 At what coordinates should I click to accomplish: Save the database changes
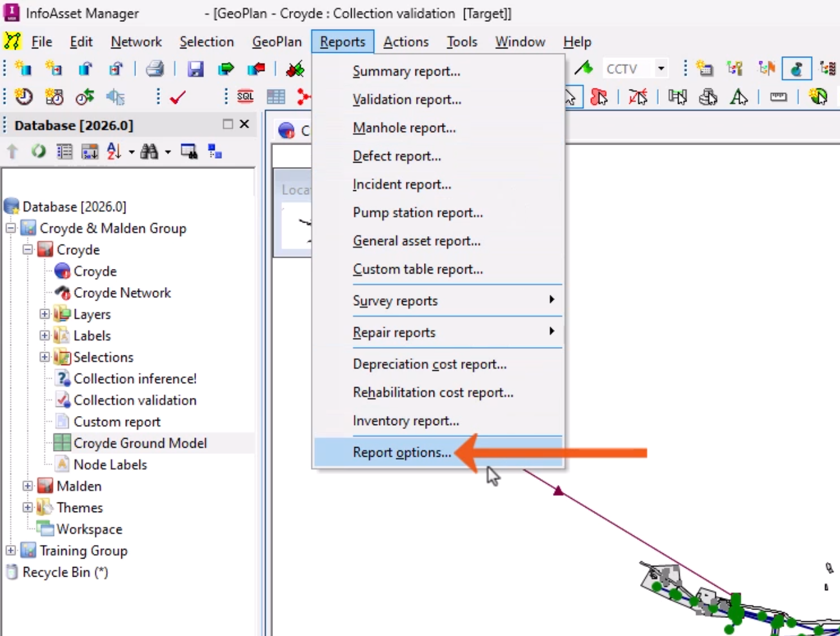[196, 68]
